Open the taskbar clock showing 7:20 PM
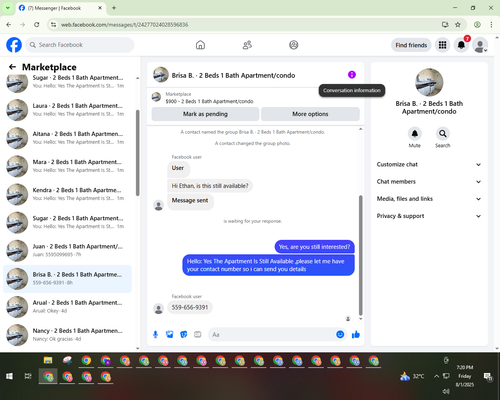500x400 pixels. [x=465, y=376]
